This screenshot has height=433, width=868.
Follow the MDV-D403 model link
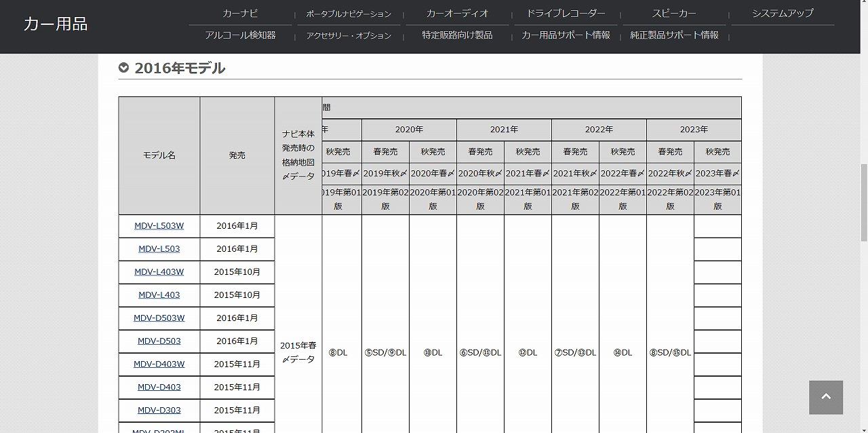tap(159, 388)
